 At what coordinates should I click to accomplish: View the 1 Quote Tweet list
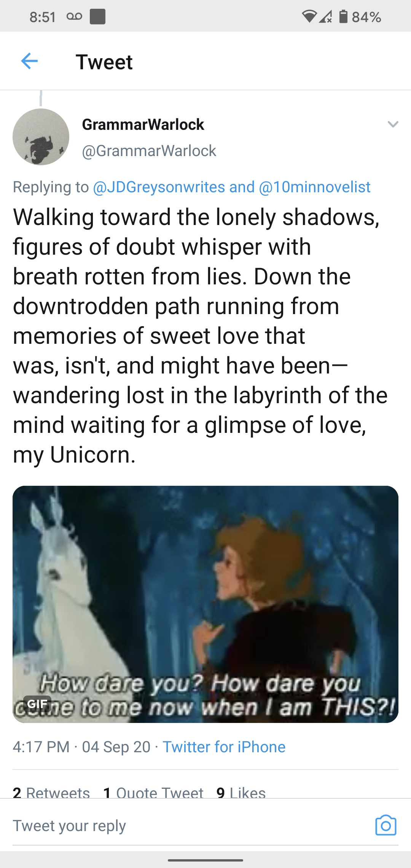click(x=153, y=792)
